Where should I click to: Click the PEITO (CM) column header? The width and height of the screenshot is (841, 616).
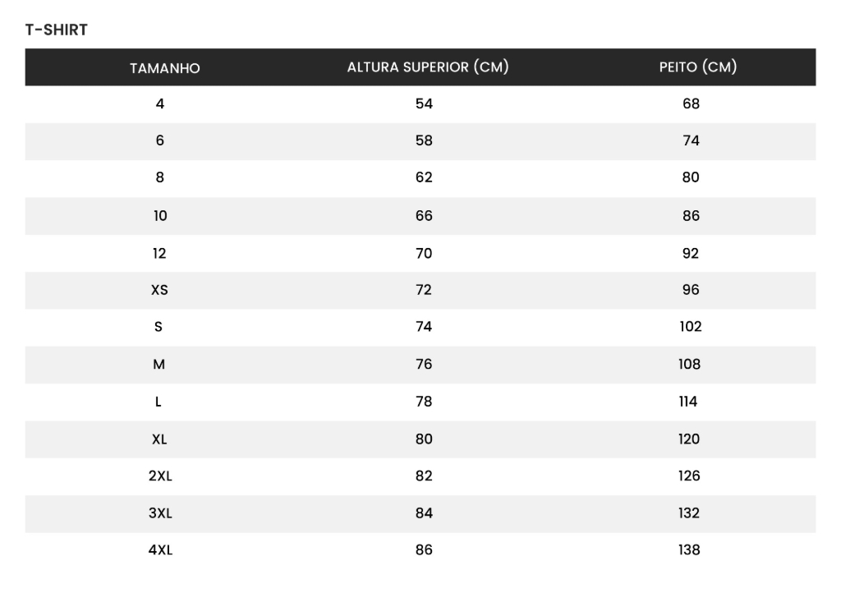point(698,67)
